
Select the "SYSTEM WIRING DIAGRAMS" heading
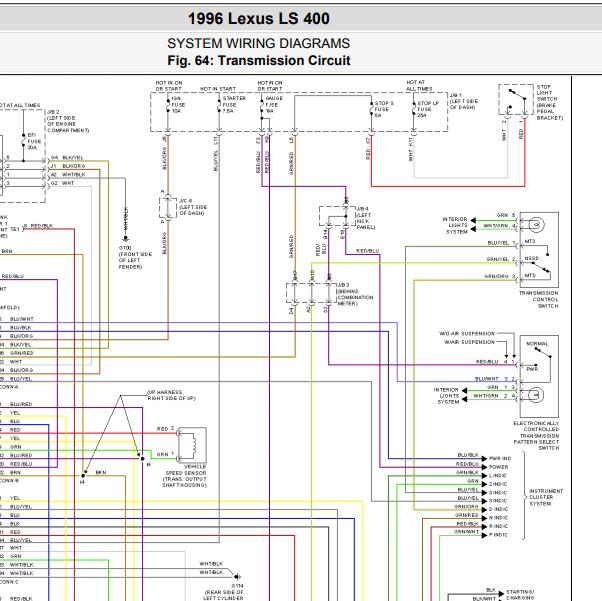pyautogui.click(x=258, y=43)
